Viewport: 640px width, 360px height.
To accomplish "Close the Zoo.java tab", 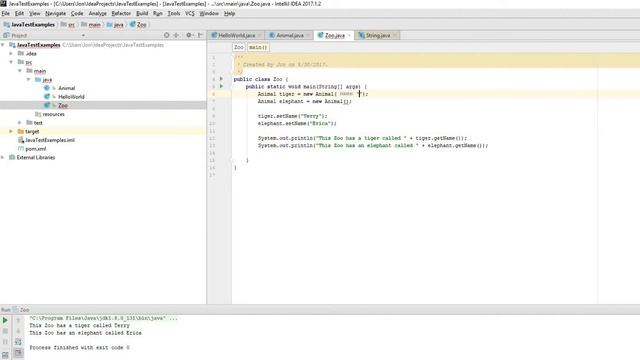I will (349, 36).
